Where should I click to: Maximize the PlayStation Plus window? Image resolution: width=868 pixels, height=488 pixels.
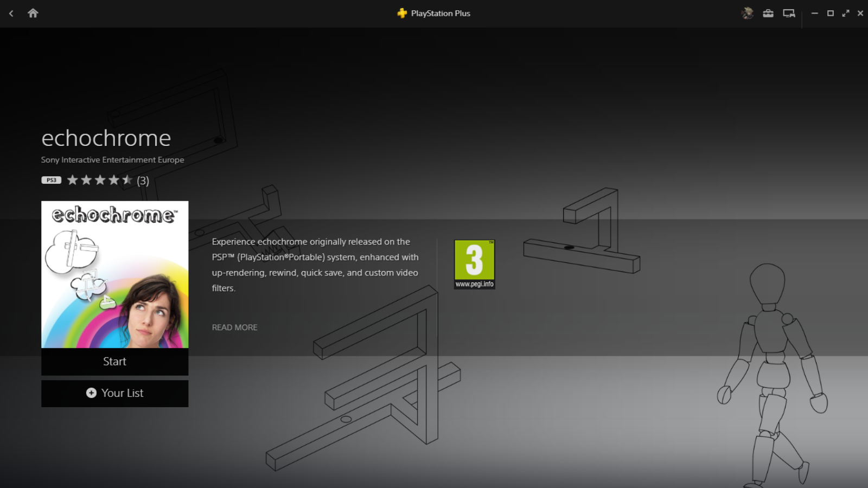[x=830, y=14]
